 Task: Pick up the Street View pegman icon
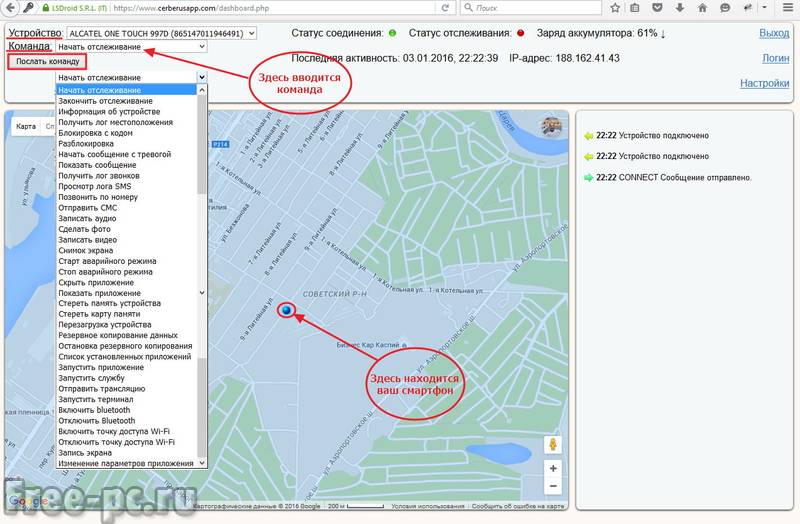(x=553, y=444)
